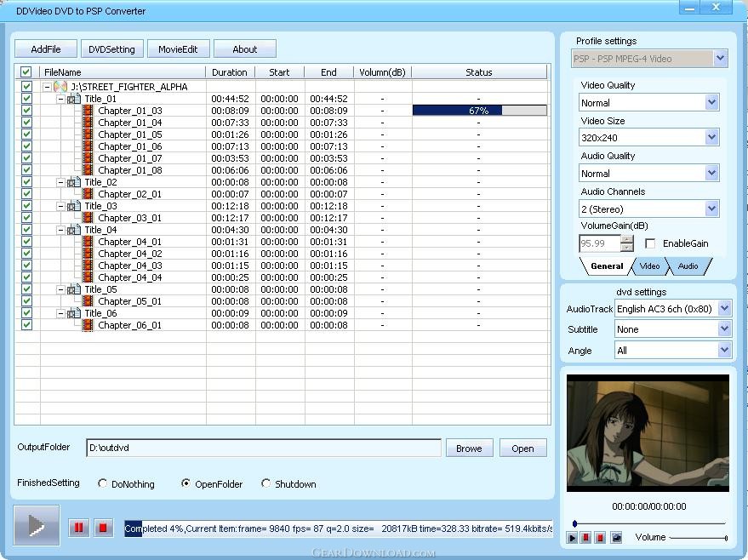Uncheck the Title_02 row checkbox

(x=26, y=182)
